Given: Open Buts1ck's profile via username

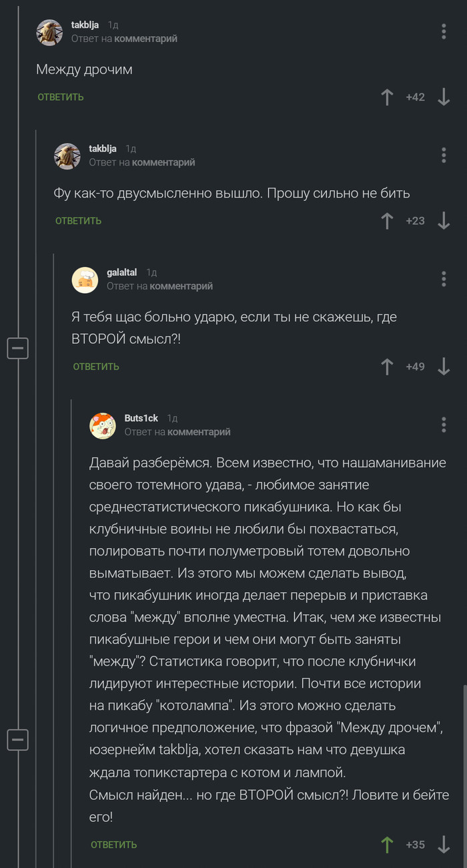Looking at the screenshot, I should click(141, 417).
